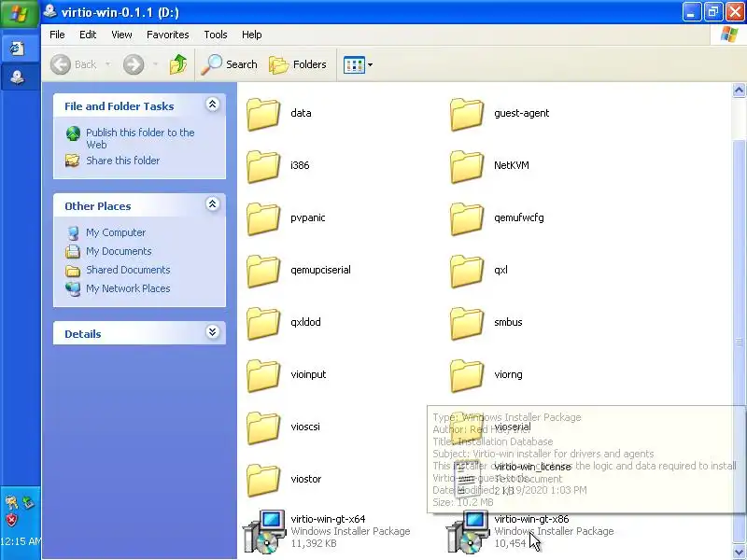This screenshot has width=747, height=560.
Task: Select the qxl folder
Action: tap(479, 271)
